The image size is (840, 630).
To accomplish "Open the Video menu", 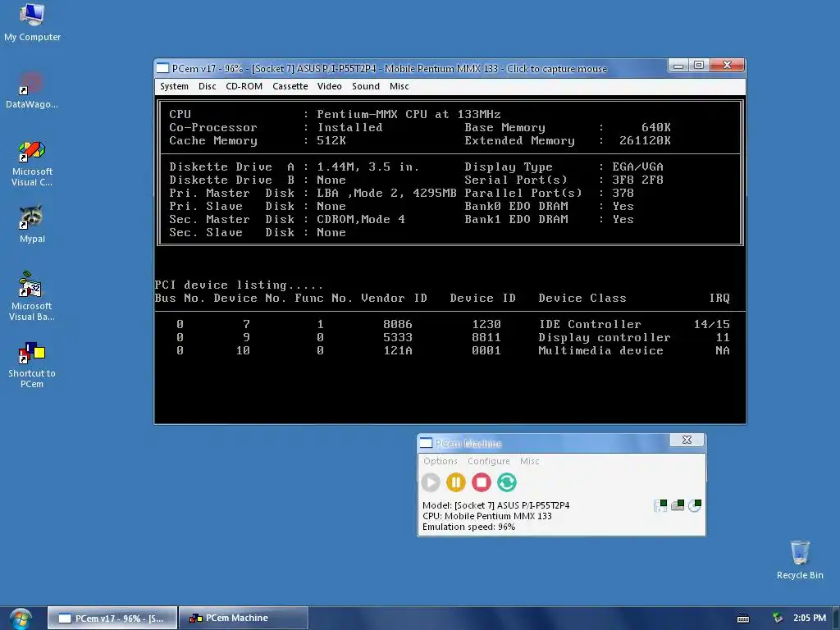I will tap(329, 86).
